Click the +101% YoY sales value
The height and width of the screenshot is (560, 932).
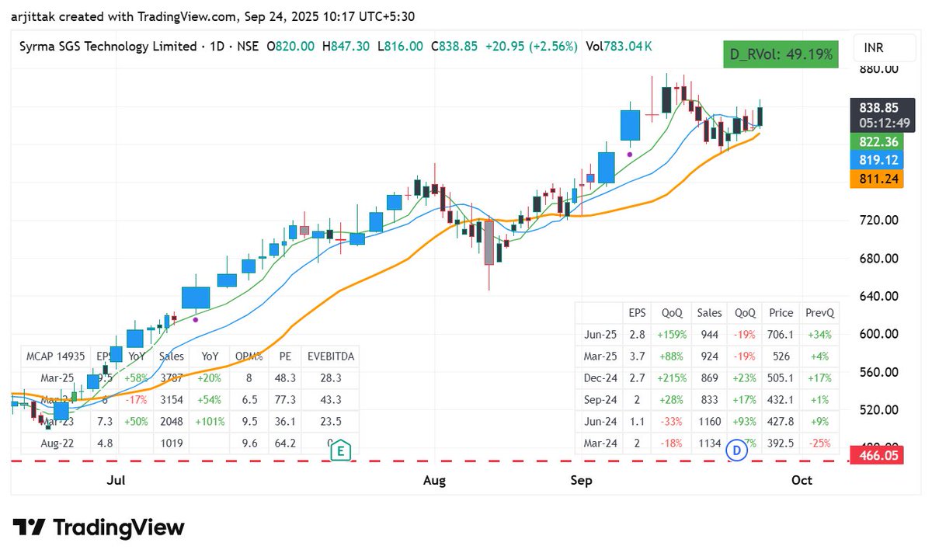210,422
